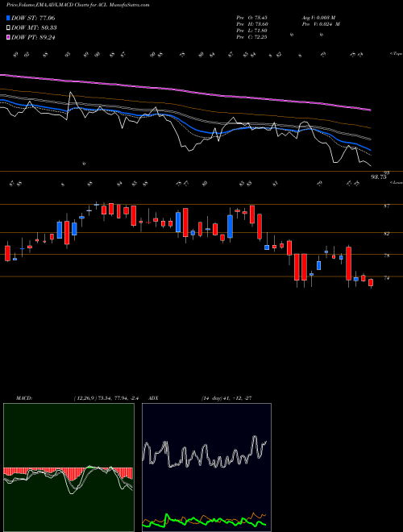Click the 93.75 price level label
This screenshot has height=532, width=403.
tap(379, 177)
